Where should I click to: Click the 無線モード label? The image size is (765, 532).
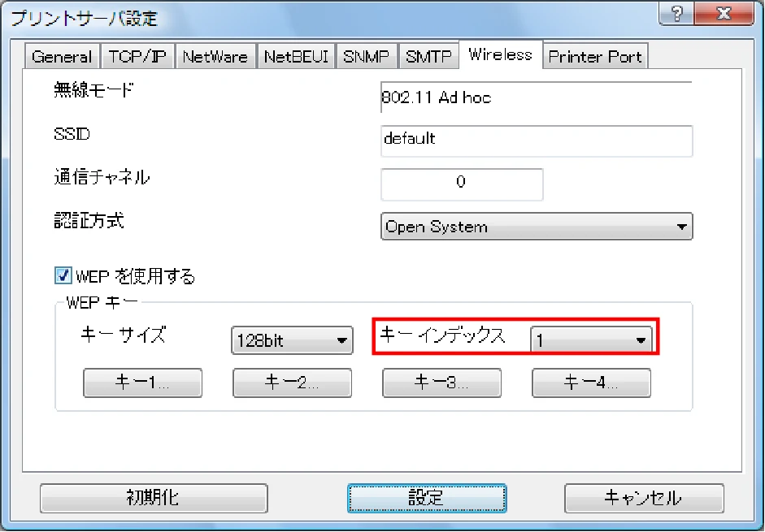(93, 90)
